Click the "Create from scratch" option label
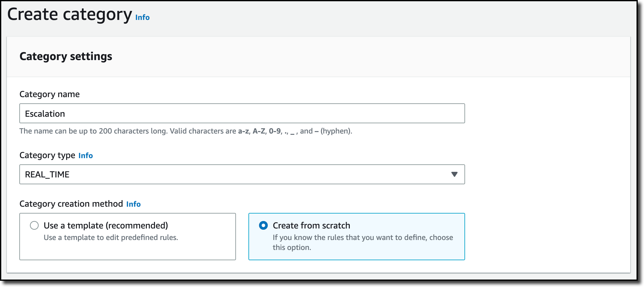 click(x=311, y=226)
